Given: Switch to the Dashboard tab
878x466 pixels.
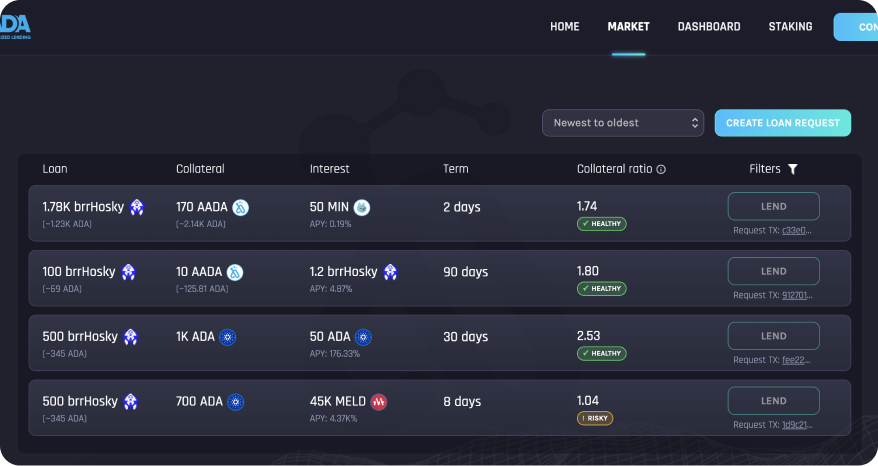Looking at the screenshot, I should (708, 27).
